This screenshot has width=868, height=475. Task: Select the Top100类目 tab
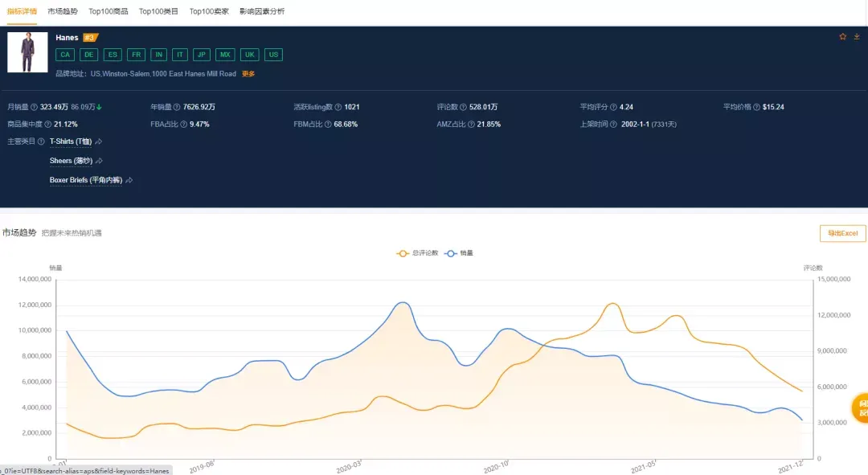click(158, 11)
